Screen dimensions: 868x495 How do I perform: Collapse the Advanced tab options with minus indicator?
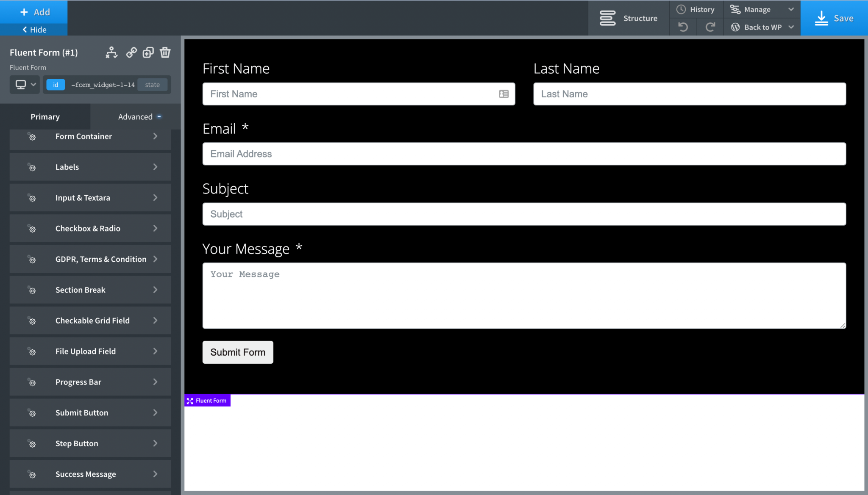[x=159, y=116]
